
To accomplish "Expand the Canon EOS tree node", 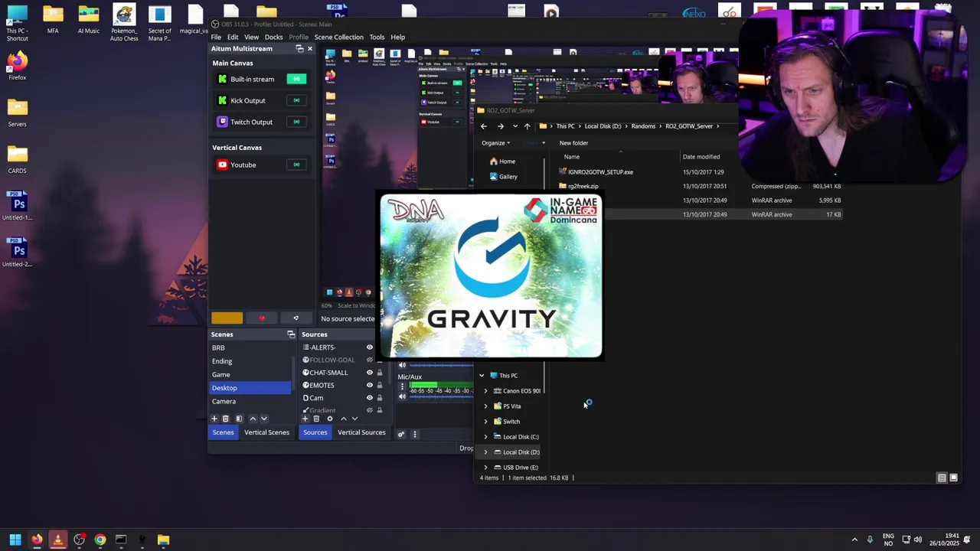I will click(485, 391).
